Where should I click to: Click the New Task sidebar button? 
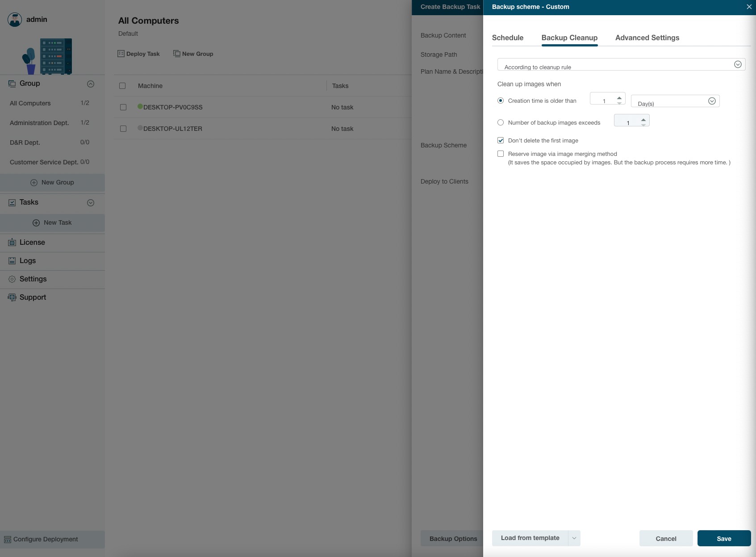[x=52, y=223]
